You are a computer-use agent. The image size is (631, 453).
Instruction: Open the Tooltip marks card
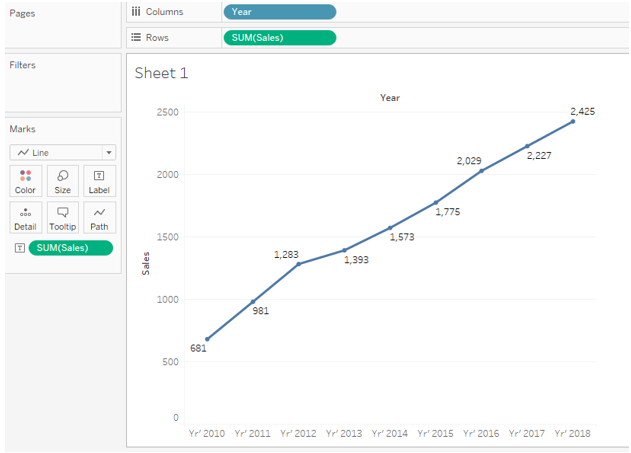point(62,218)
